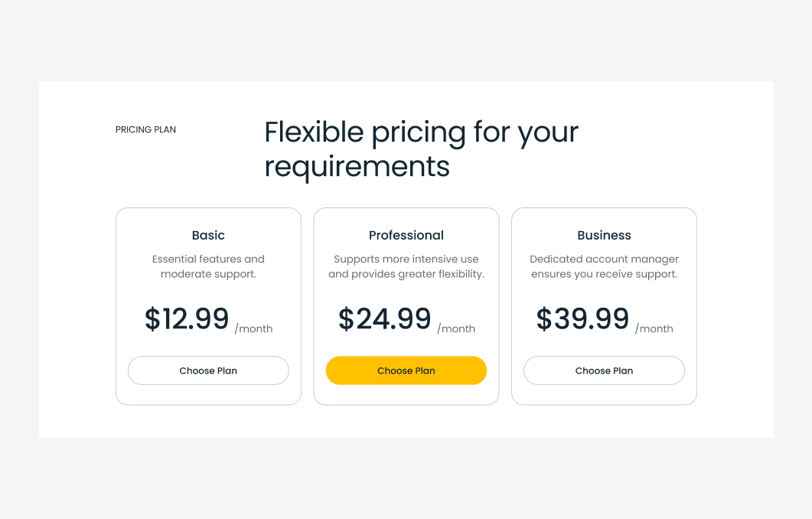
Task: Click the /month label under Professional pricing
Action: click(x=456, y=328)
